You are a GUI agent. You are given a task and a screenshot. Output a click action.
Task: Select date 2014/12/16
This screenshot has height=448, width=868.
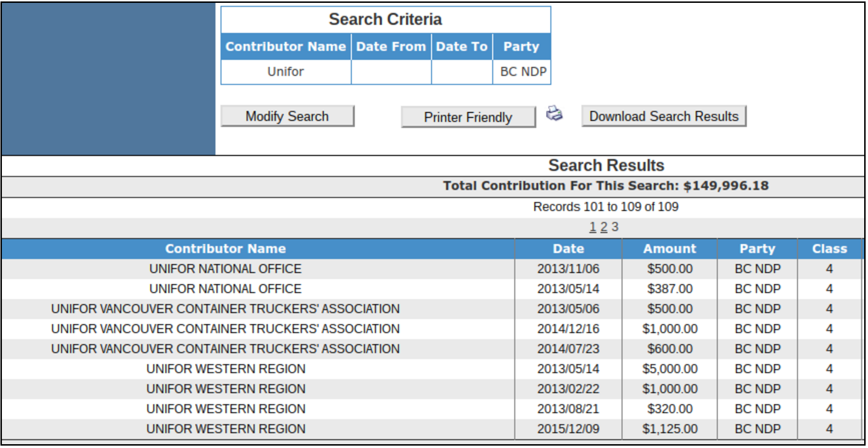point(568,329)
